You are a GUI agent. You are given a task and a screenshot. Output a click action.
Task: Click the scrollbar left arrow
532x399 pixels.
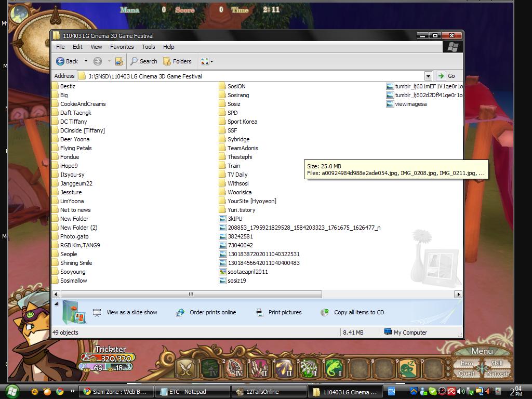(56, 294)
